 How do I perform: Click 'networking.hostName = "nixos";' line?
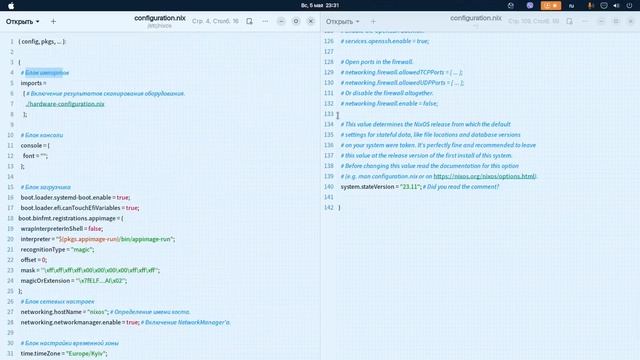(x=64, y=312)
